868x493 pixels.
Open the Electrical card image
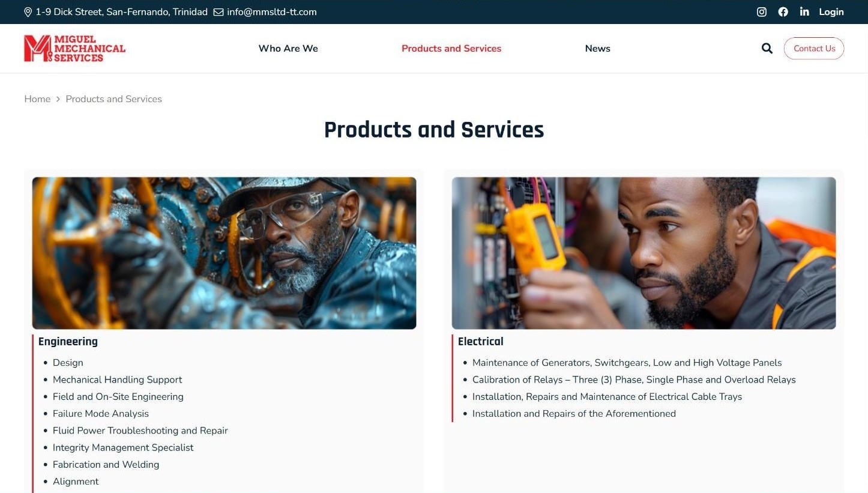[x=643, y=253]
